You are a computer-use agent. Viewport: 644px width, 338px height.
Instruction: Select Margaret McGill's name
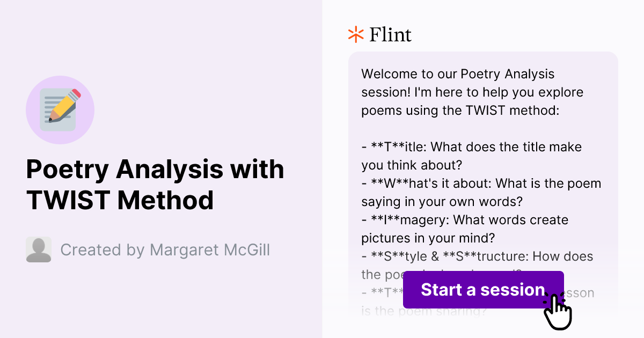pos(210,249)
